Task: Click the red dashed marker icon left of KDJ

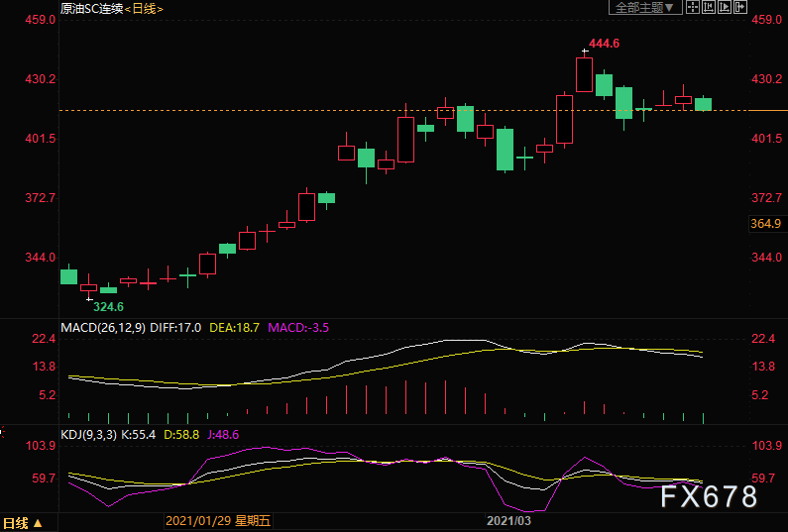Action: point(3,434)
